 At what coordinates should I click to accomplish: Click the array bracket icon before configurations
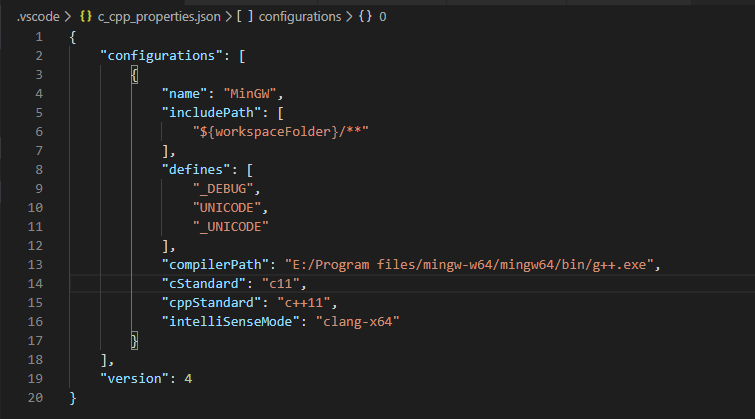click(245, 16)
